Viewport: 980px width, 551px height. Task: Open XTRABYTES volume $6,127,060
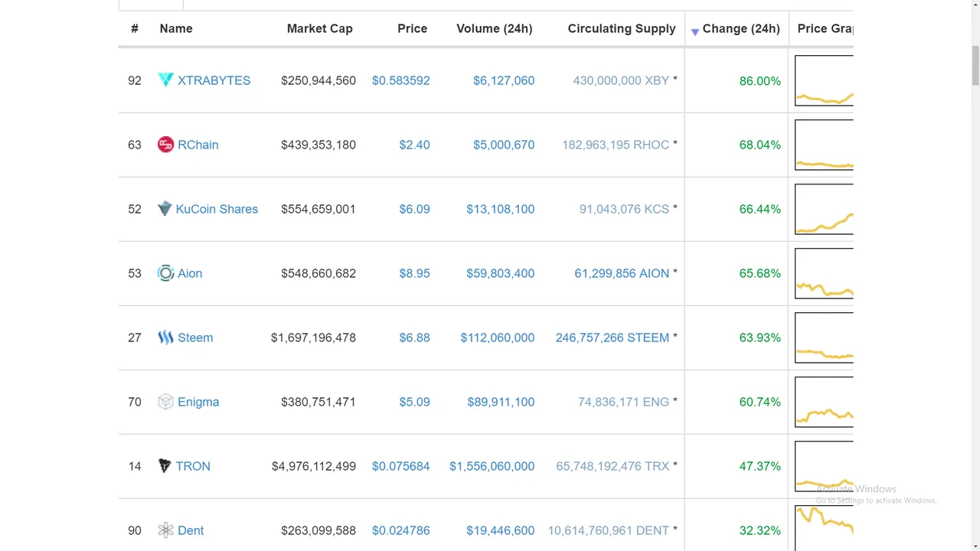[504, 80]
